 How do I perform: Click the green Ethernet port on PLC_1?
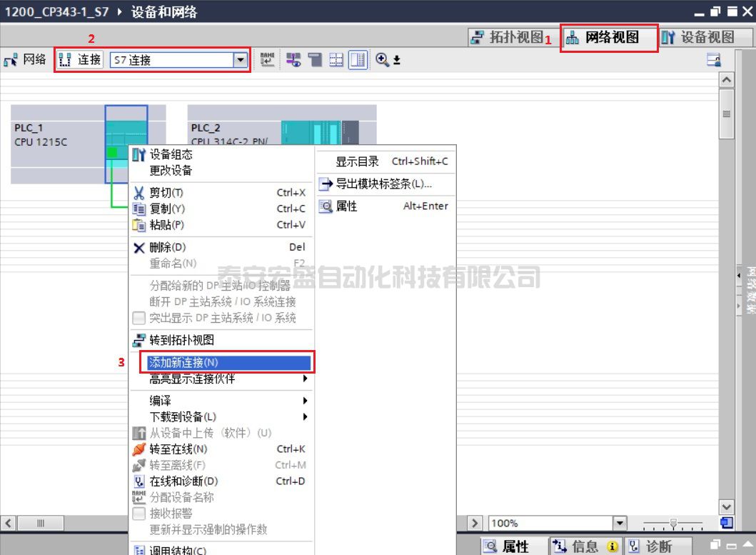[x=112, y=152]
